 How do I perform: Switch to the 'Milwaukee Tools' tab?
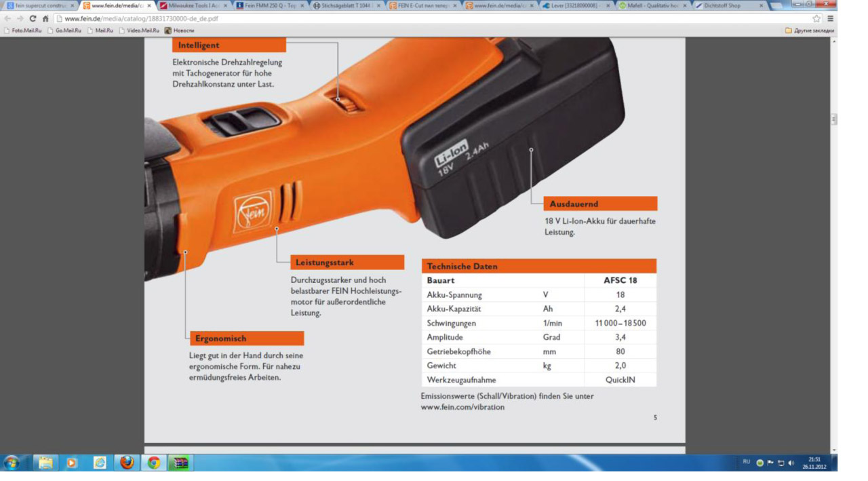click(194, 5)
